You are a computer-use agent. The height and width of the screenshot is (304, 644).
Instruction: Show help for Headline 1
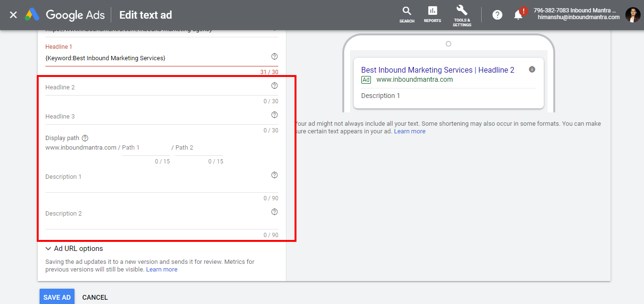coord(274,56)
